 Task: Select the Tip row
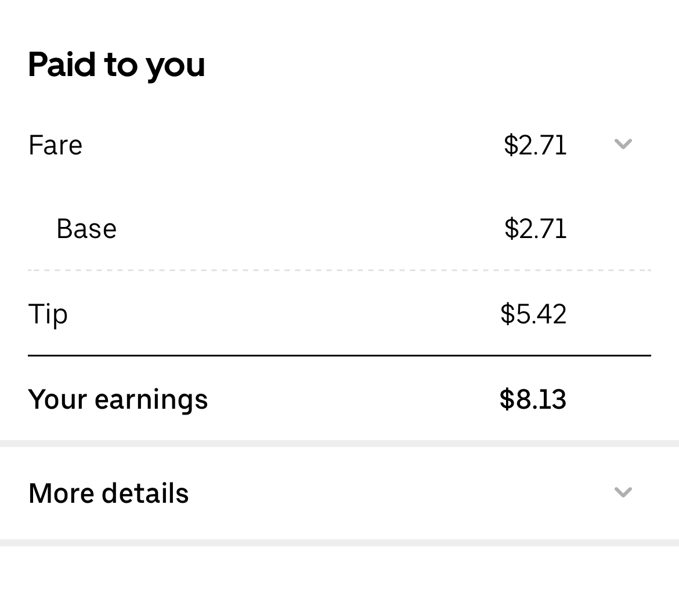(48, 314)
